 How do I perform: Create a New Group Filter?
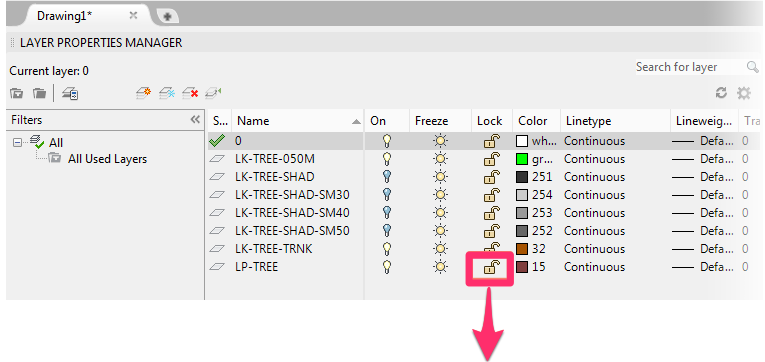(39, 93)
